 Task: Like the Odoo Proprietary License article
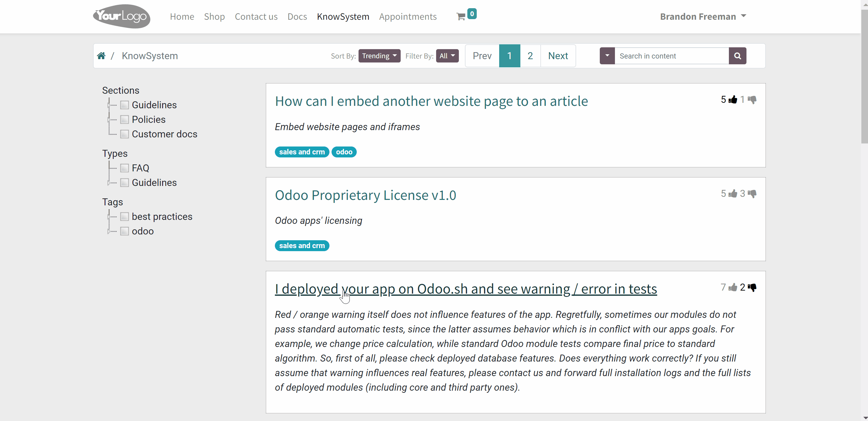coord(733,194)
